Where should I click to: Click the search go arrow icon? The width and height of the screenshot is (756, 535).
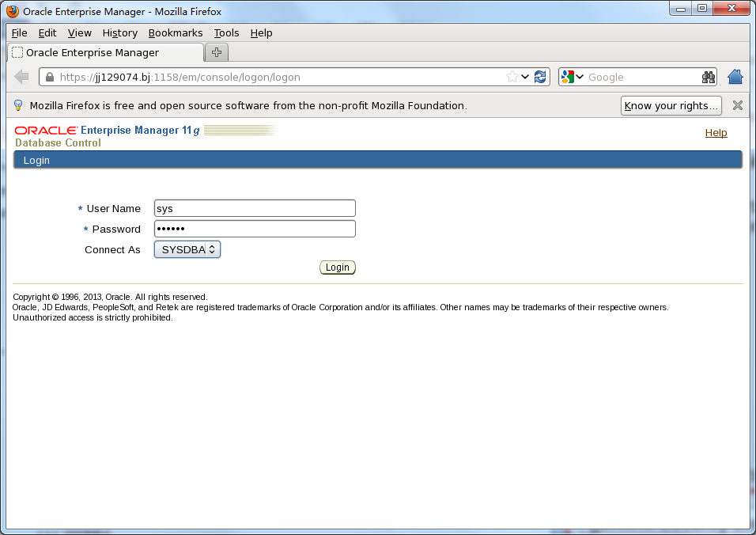tap(709, 77)
